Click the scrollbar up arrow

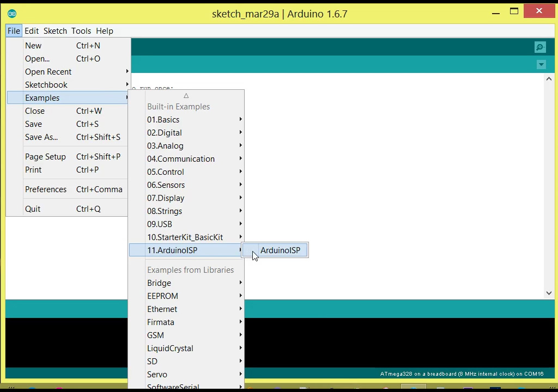click(549, 78)
